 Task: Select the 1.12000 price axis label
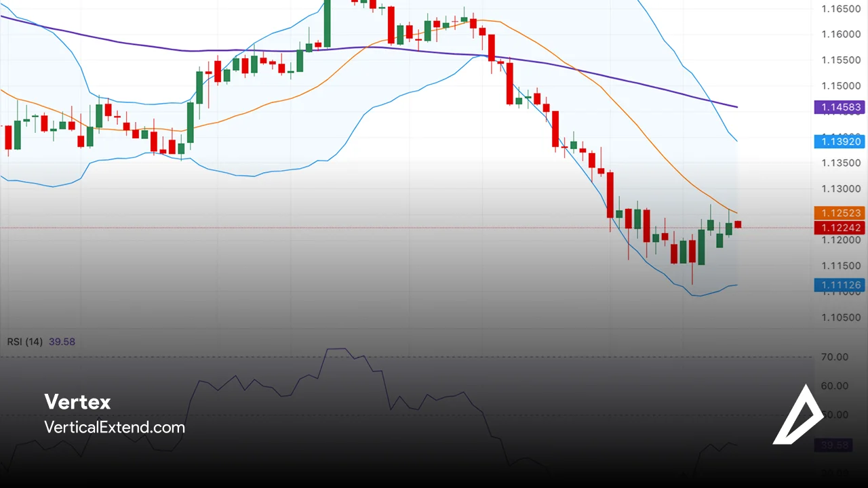click(x=841, y=240)
